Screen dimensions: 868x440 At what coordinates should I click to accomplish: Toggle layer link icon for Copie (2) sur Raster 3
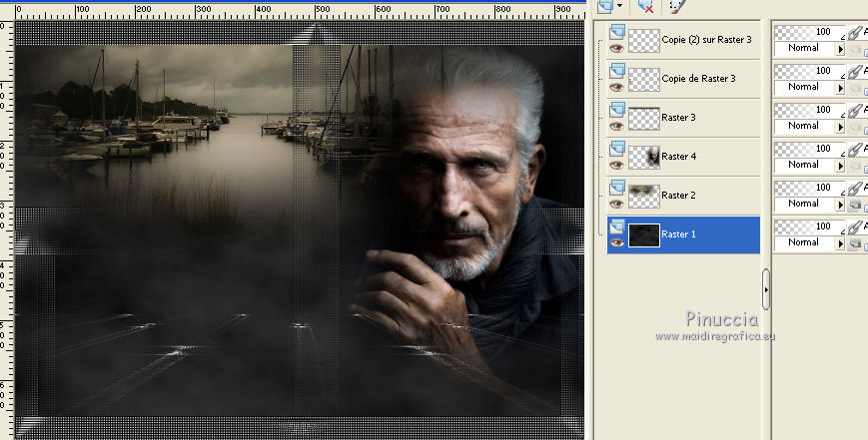click(856, 32)
